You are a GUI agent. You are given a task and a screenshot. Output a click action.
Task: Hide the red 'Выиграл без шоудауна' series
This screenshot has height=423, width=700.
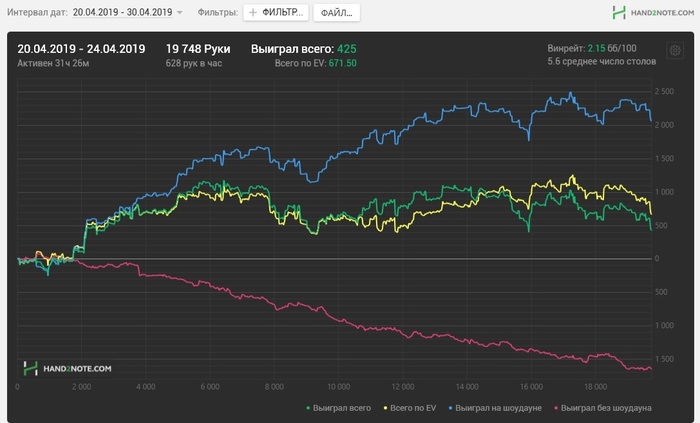pyautogui.click(x=607, y=408)
